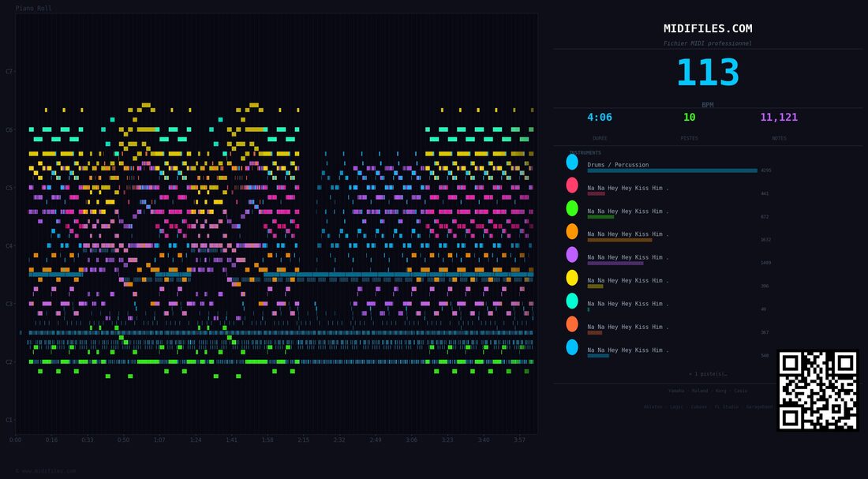The height and width of the screenshot is (479, 868).
Task: Click the MIDIFILES.COM title
Action: click(708, 28)
